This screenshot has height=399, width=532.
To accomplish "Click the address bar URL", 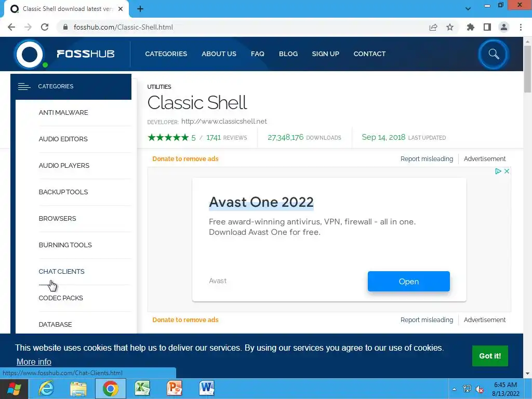I will click(x=123, y=27).
